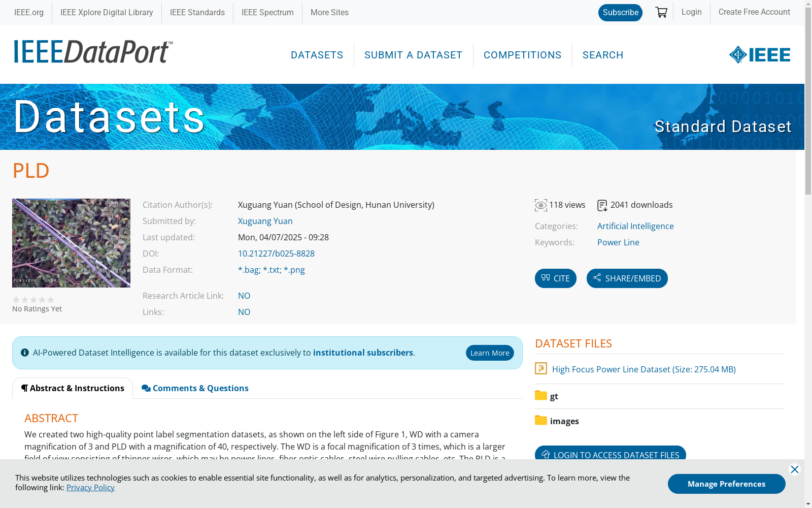This screenshot has width=812, height=508.
Task: Open the SEARCH menu item
Action: click(603, 55)
